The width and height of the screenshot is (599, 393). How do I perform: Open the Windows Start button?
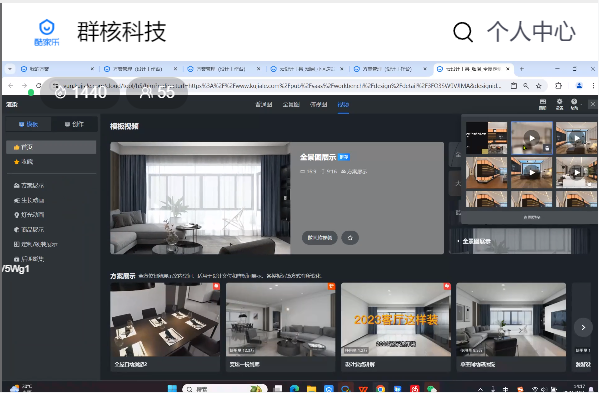point(172,389)
